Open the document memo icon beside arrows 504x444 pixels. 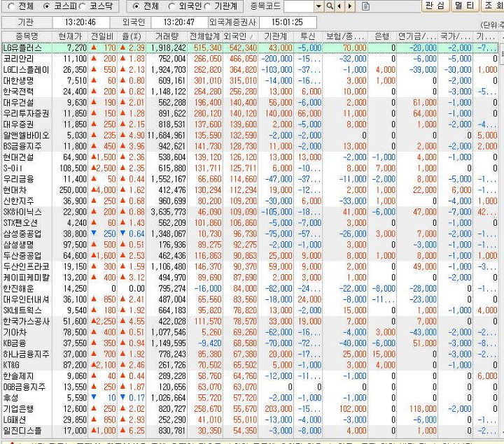(x=365, y=6)
